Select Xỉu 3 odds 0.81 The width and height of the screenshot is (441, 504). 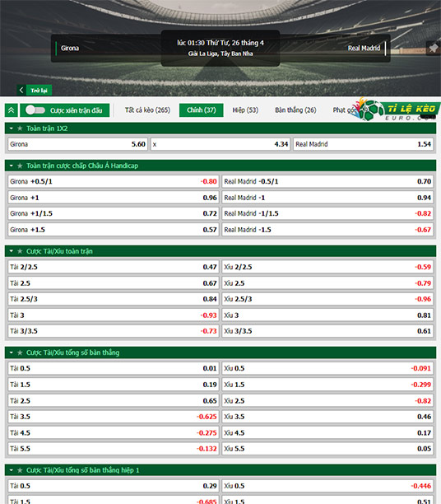tap(327, 315)
